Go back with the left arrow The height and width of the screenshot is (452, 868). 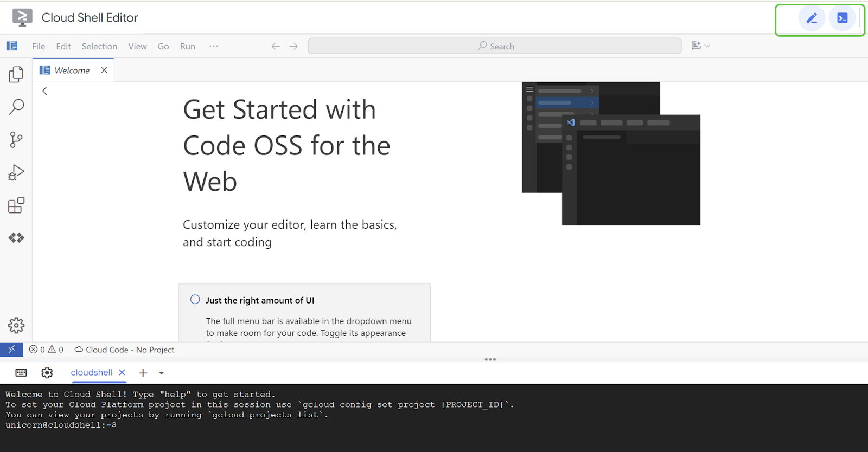(276, 46)
